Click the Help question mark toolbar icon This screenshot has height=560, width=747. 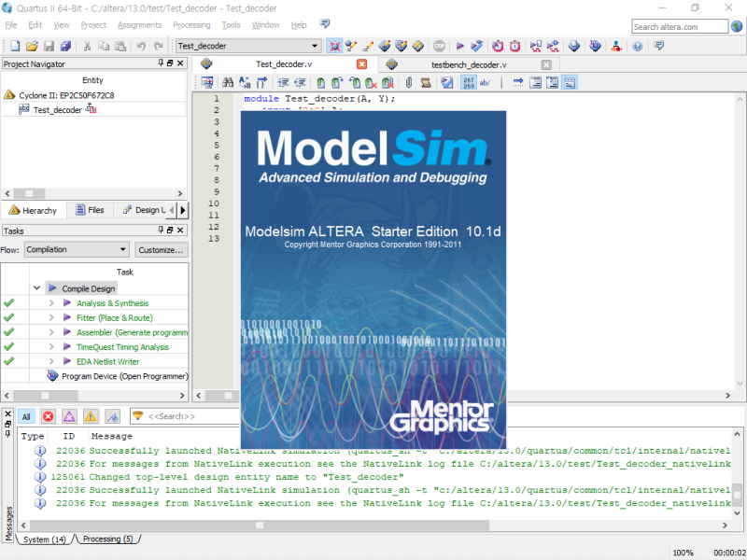637,46
